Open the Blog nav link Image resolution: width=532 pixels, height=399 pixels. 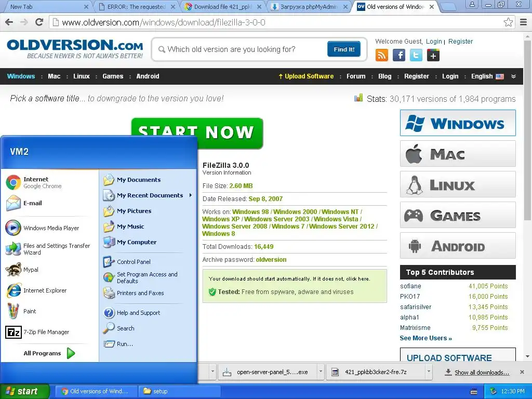(x=385, y=76)
